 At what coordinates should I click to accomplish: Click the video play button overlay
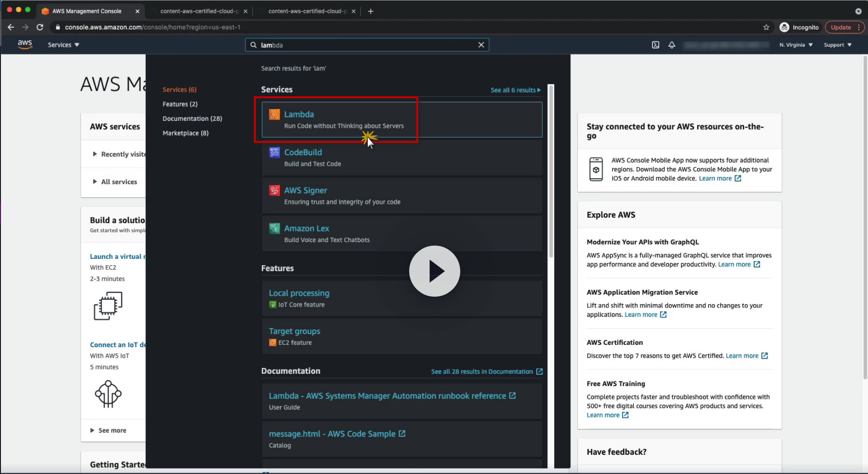(434, 271)
